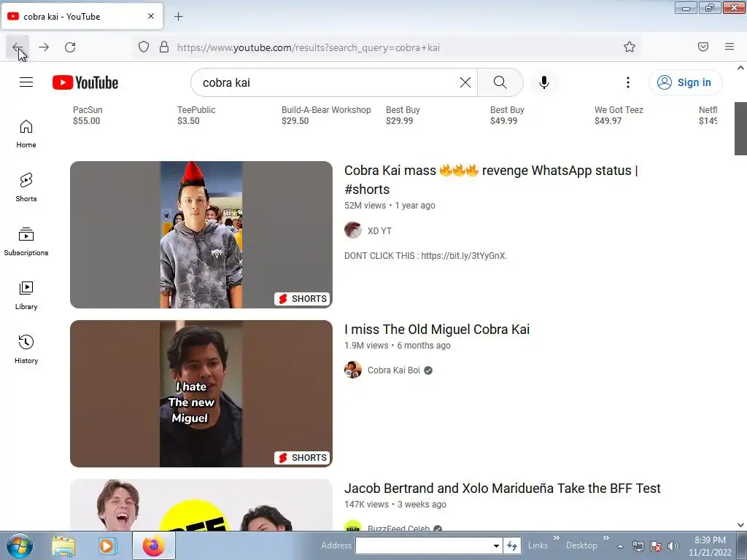This screenshot has height=560, width=747.
Task: Visit the Cobra Kai Boi channel name
Action: [x=393, y=370]
